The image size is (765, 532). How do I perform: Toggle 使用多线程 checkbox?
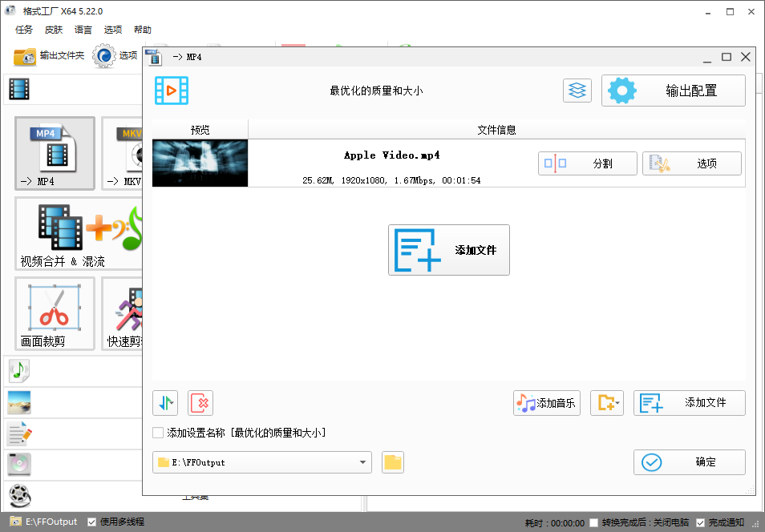coord(91,522)
